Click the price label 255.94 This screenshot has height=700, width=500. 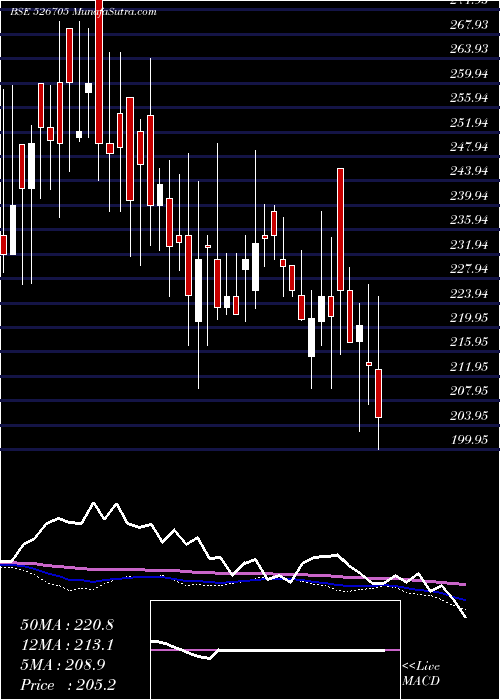click(469, 98)
